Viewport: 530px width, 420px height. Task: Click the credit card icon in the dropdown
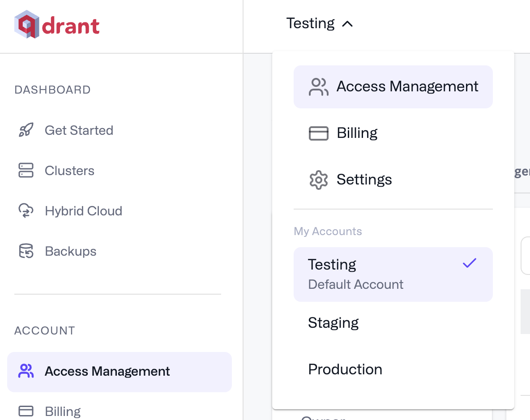319,133
